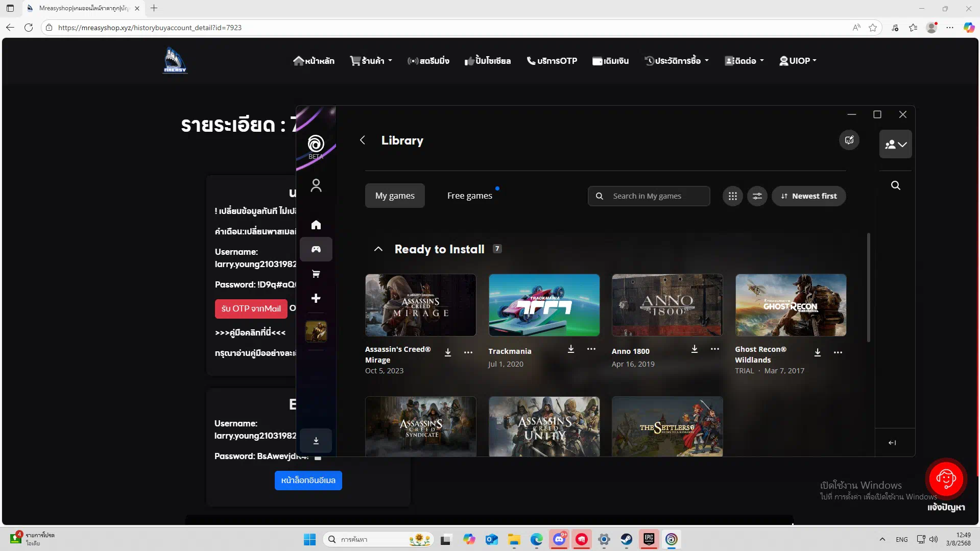Viewport: 980px width, 551px height.
Task: Click the library vertical scrollbar
Action: (x=868, y=288)
